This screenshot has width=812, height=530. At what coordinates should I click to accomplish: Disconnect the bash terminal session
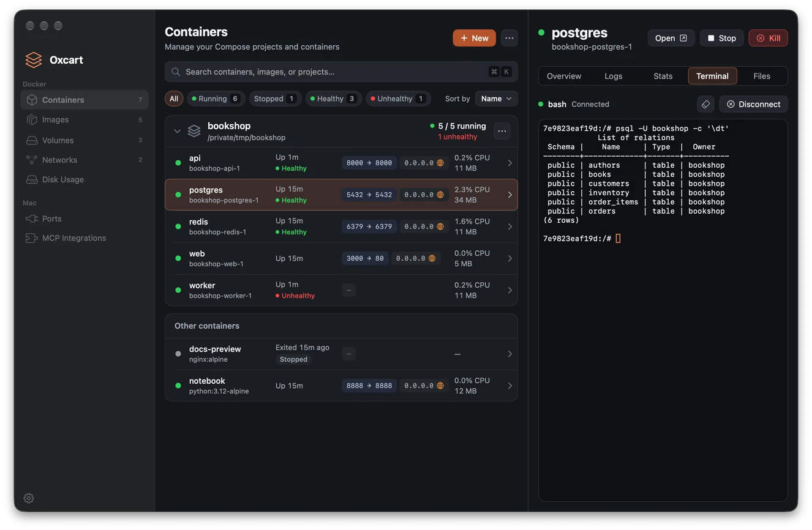(x=753, y=104)
